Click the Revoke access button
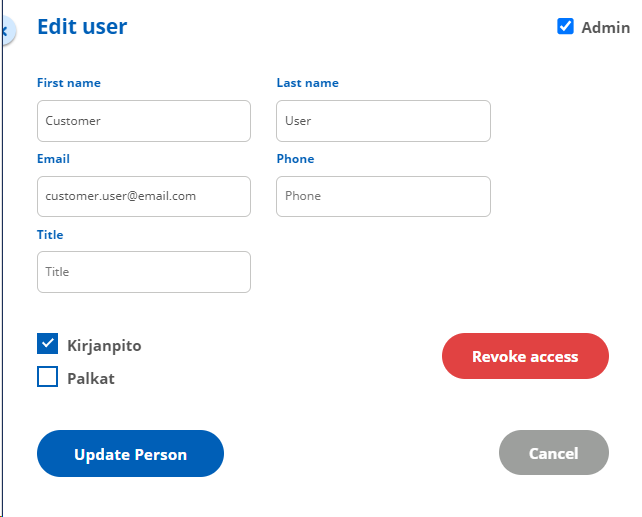The image size is (642, 517). click(x=525, y=356)
